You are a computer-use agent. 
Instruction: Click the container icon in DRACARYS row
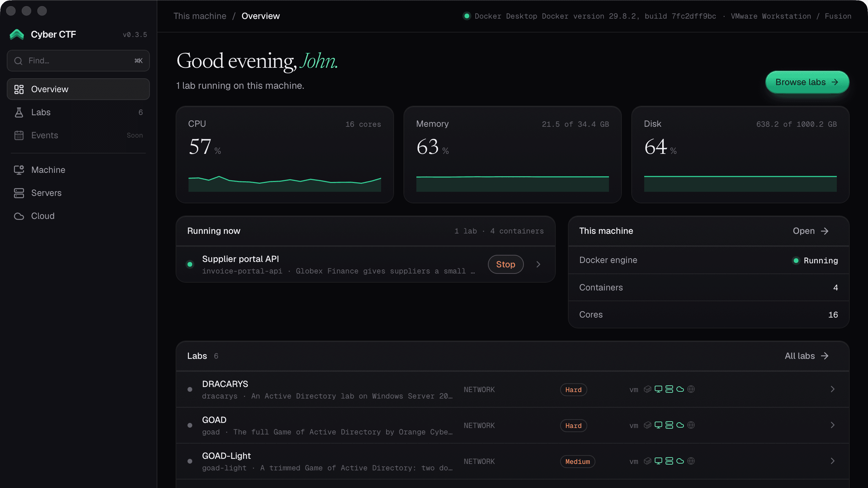tap(648, 389)
